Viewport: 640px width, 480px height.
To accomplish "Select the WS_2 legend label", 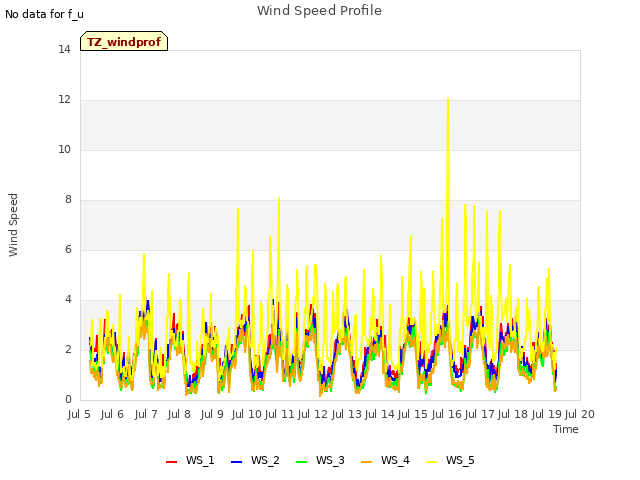I will [x=265, y=460].
